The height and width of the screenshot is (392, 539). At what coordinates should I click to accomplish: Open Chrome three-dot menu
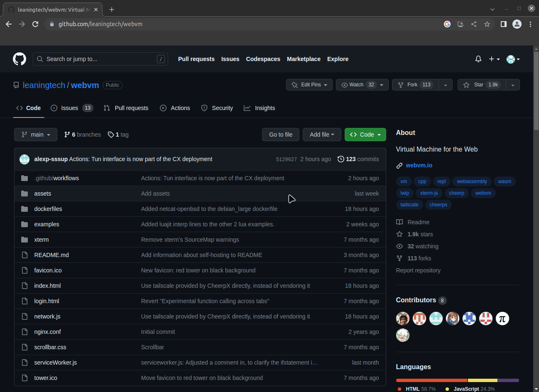pyautogui.click(x=530, y=24)
